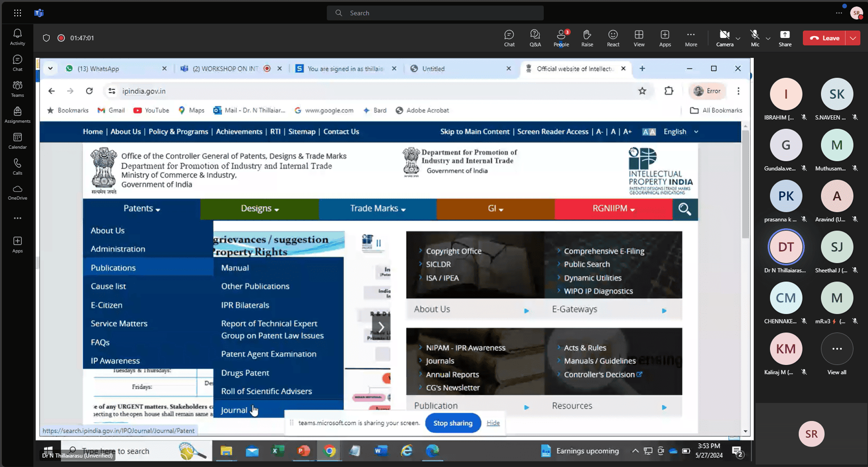Click next slide arrow on banner
This screenshot has height=467, width=868.
tap(381, 327)
